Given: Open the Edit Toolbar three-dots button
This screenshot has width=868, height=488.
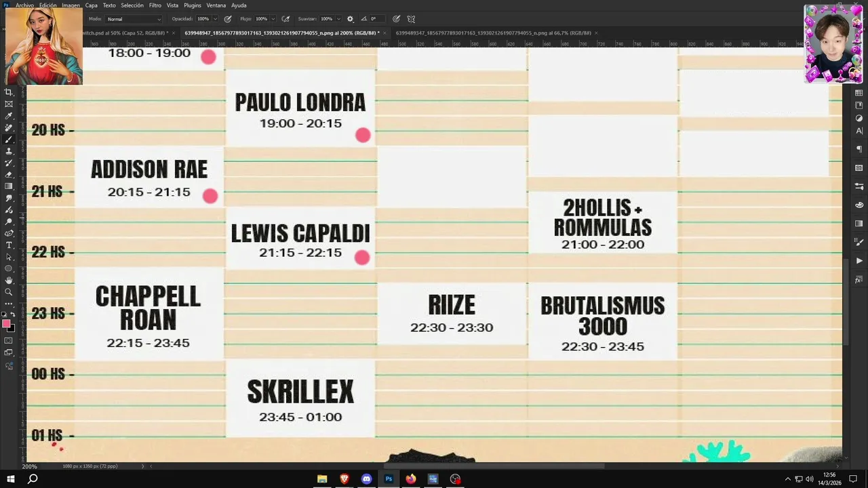Looking at the screenshot, I should point(9,304).
